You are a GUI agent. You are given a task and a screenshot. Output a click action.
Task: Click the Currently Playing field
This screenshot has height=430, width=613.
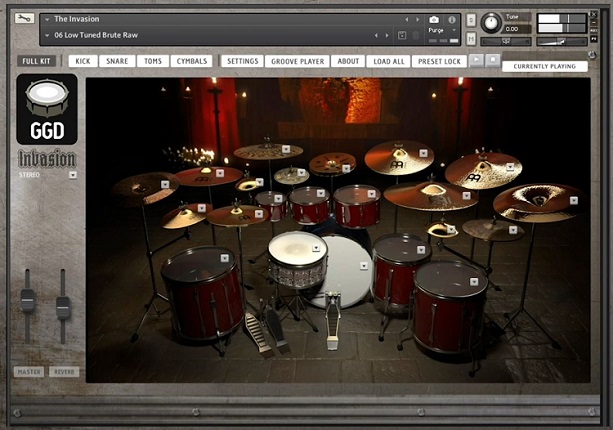tap(545, 66)
